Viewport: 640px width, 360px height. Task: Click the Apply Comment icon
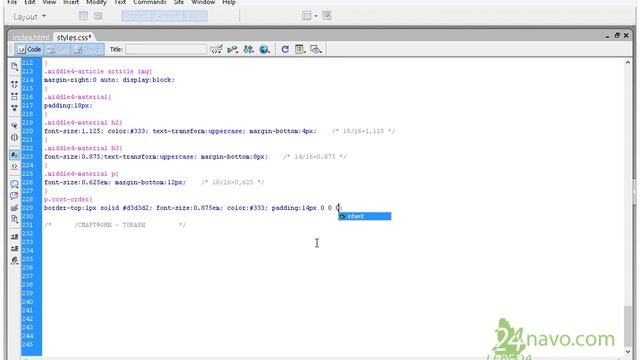(14, 184)
